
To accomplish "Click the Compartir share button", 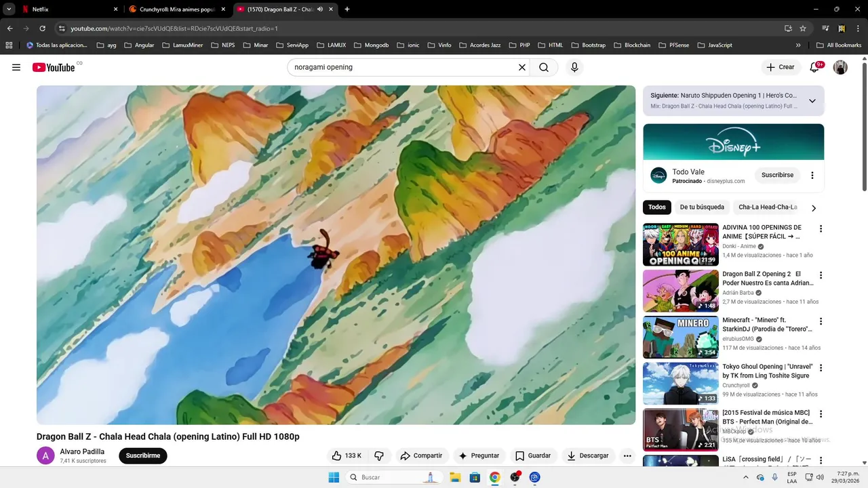I will point(420,455).
